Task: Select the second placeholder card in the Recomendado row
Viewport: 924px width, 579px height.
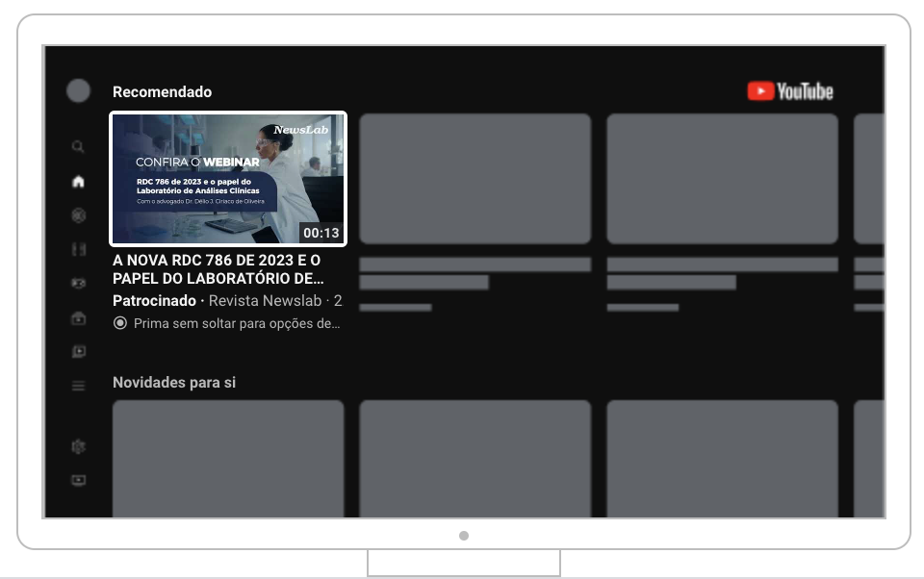Action: tap(475, 179)
